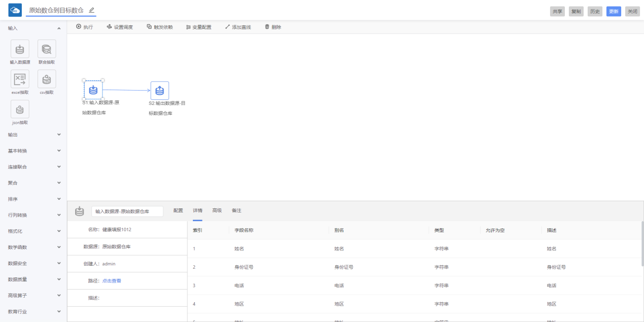Select the S2 输出数据源 node on canvas

coord(160,91)
